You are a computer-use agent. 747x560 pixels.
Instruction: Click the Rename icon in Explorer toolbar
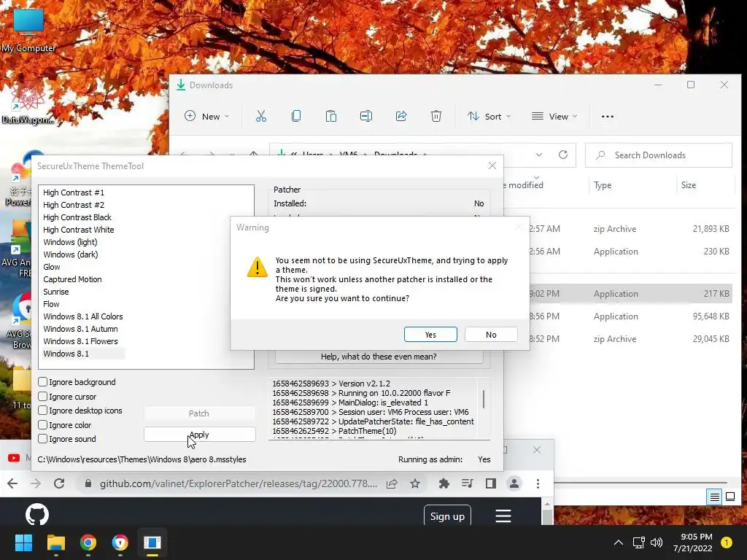(x=366, y=116)
